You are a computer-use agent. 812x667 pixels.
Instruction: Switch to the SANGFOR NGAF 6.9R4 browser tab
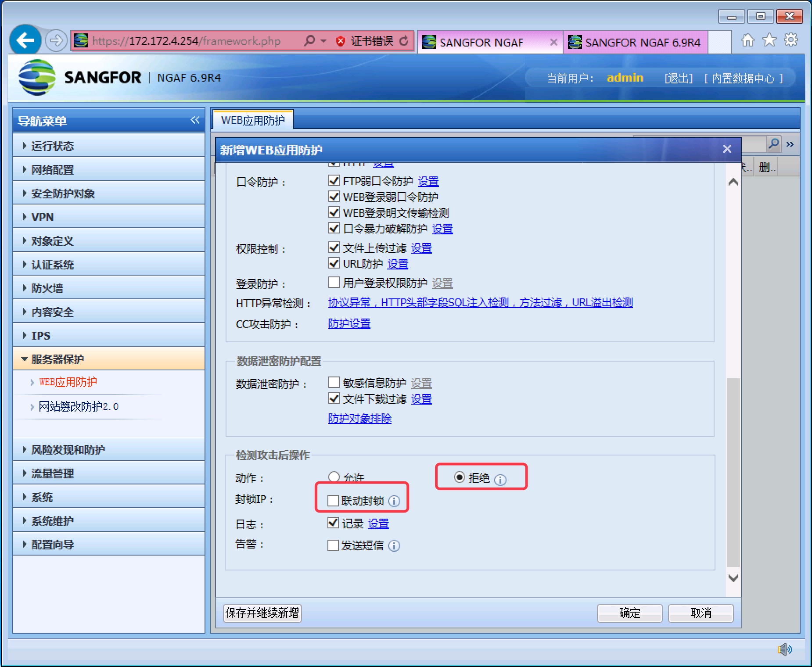point(636,42)
